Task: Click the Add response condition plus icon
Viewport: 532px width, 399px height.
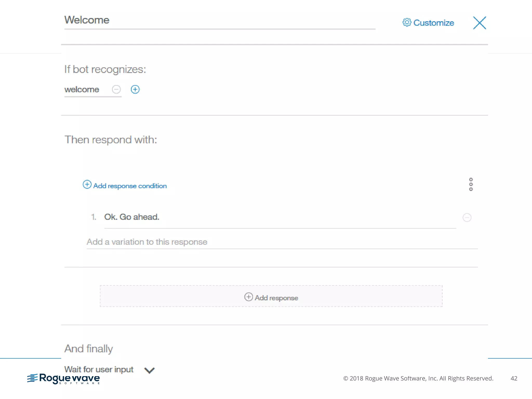Action: click(87, 185)
